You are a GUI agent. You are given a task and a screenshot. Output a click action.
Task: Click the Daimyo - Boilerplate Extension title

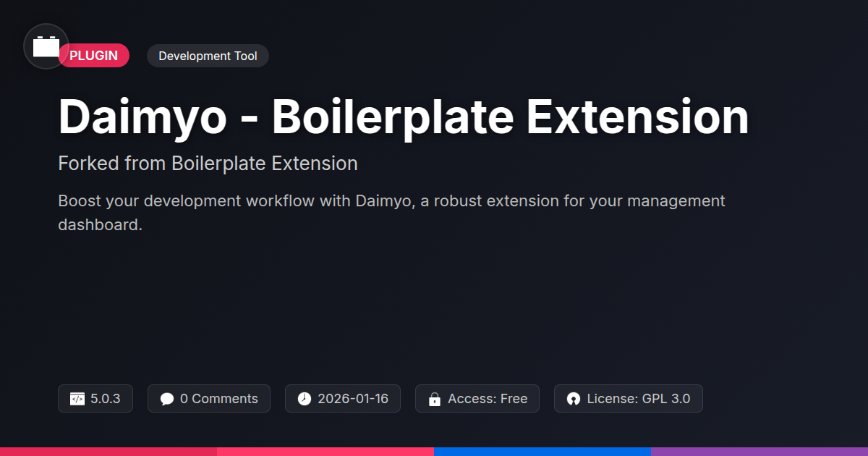click(403, 117)
